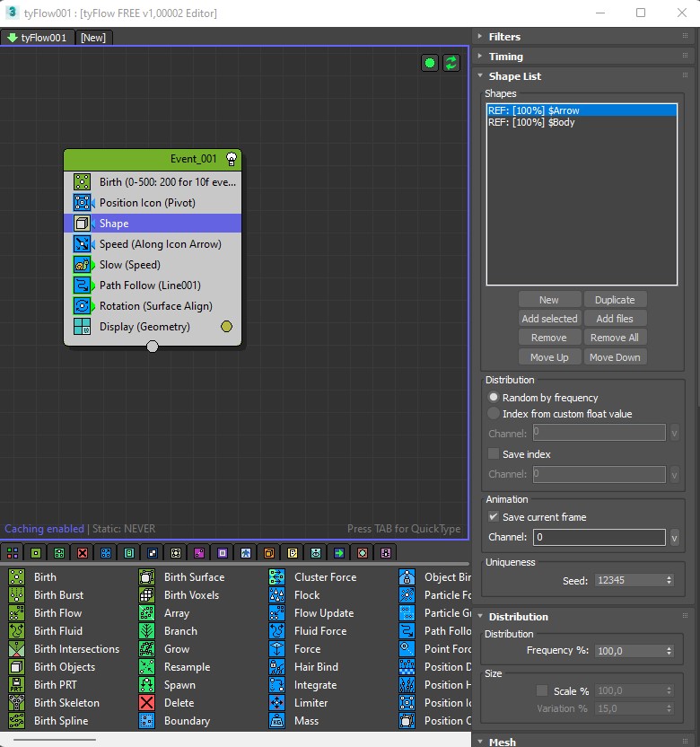Select Branch operator in the depot

tap(168, 631)
